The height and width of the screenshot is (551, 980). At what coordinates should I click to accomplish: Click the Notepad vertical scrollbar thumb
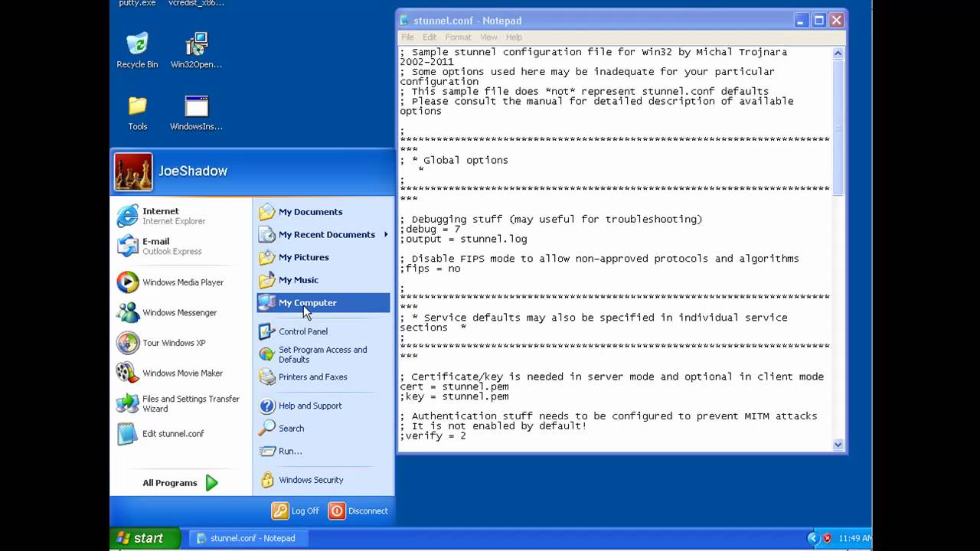point(838,128)
